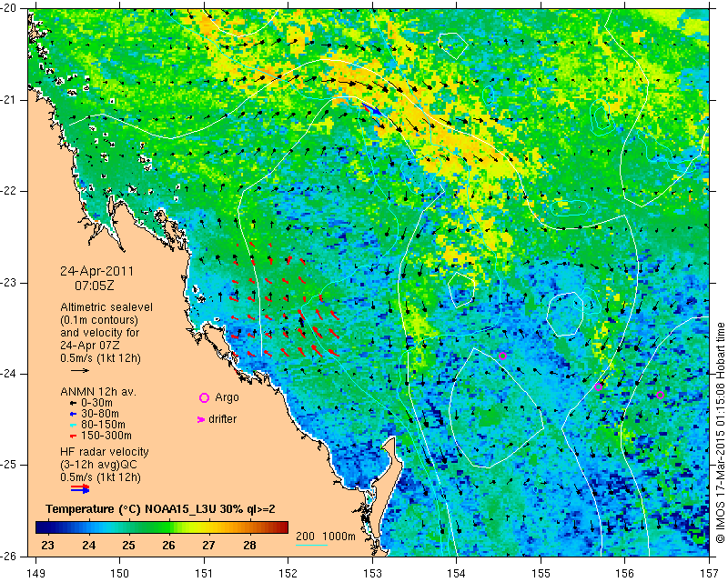
Task: Click the cyan 80-150m depth arrow symbol
Action: point(73,425)
